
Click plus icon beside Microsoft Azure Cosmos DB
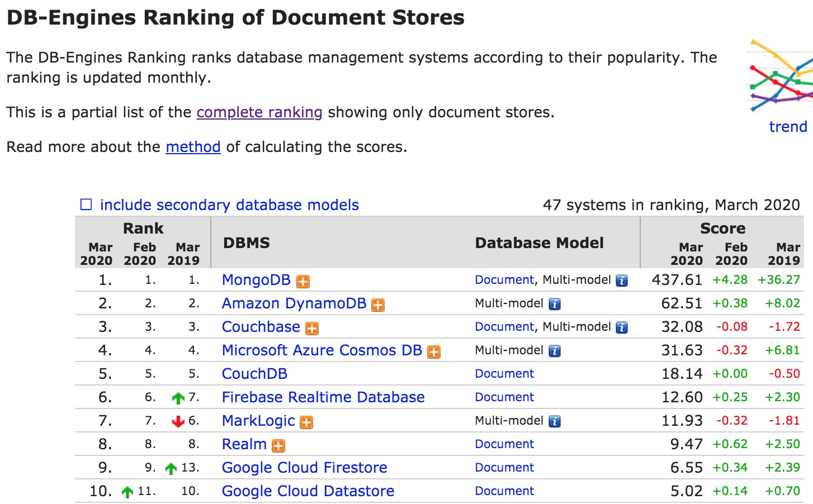434,352
